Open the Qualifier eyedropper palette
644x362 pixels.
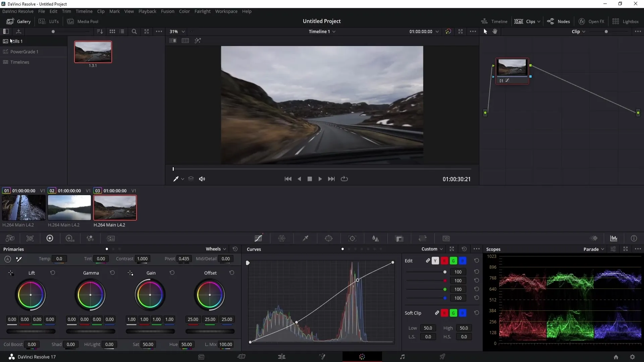pos(306,238)
